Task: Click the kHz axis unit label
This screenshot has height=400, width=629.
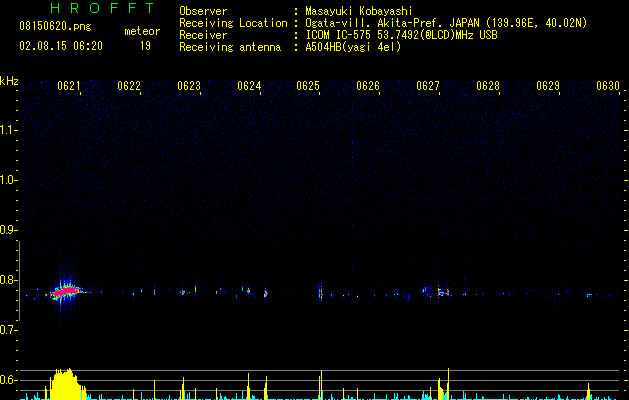Action: tap(9, 81)
